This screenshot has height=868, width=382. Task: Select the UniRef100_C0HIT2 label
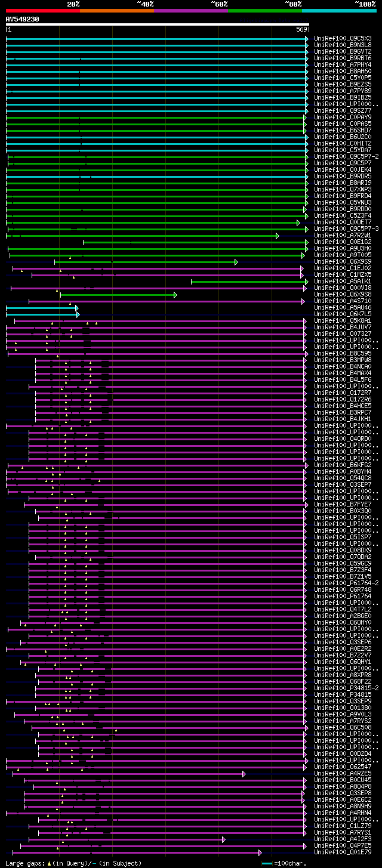coord(343,143)
